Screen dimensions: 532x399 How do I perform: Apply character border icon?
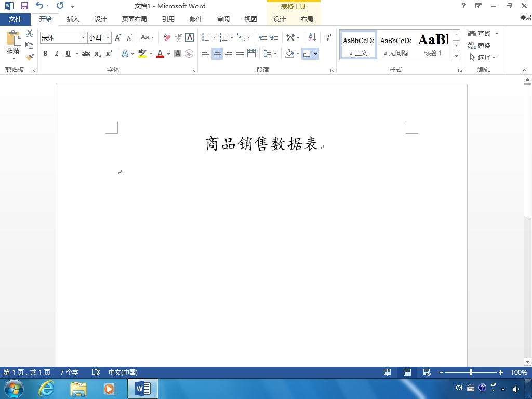[190, 37]
